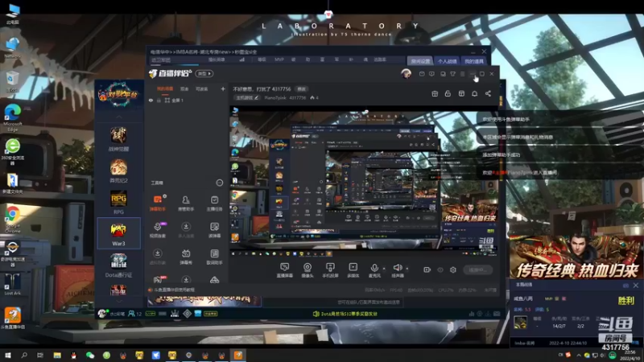
Task: Open 个人战绩 tab in the game room window
Action: click(x=447, y=61)
